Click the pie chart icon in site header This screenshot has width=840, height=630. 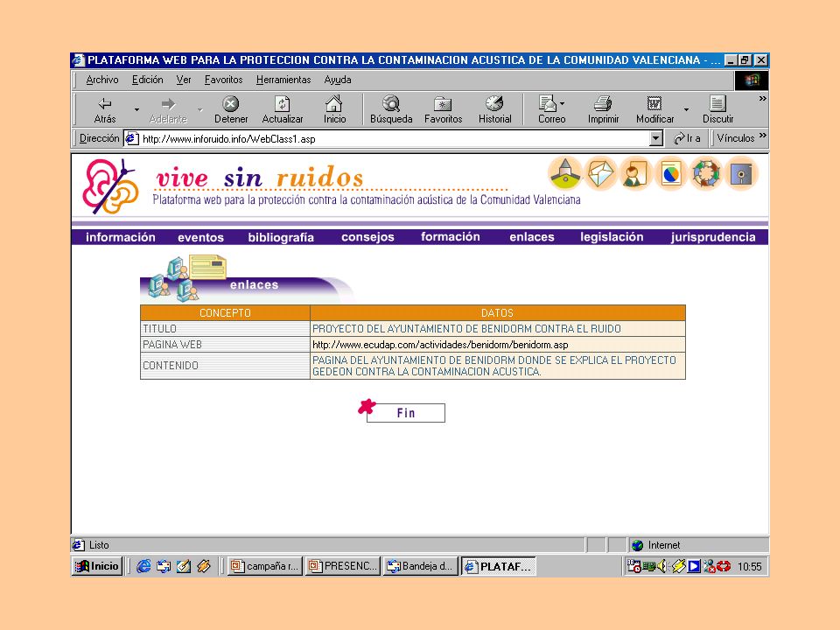pyautogui.click(x=671, y=173)
